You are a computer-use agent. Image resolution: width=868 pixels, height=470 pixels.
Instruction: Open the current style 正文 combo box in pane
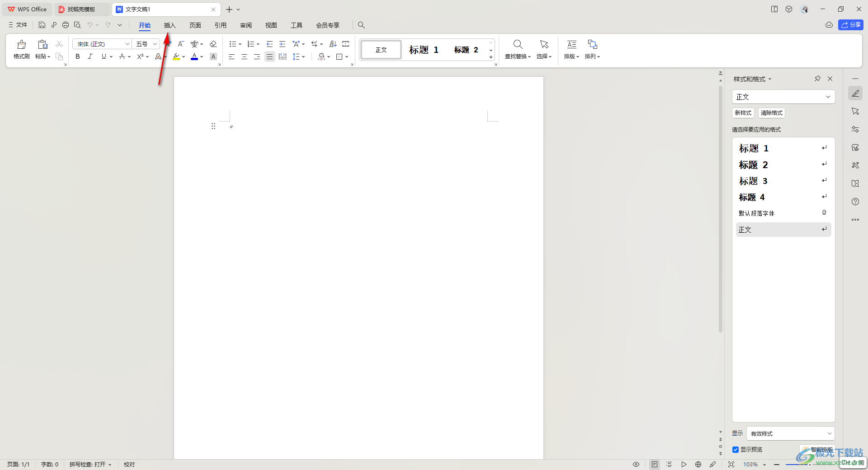(x=783, y=97)
